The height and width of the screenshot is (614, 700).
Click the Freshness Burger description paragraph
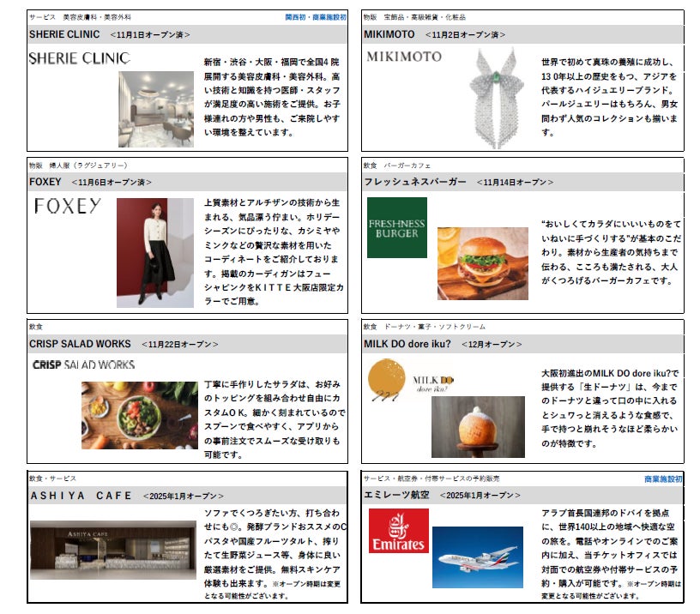[x=611, y=252]
